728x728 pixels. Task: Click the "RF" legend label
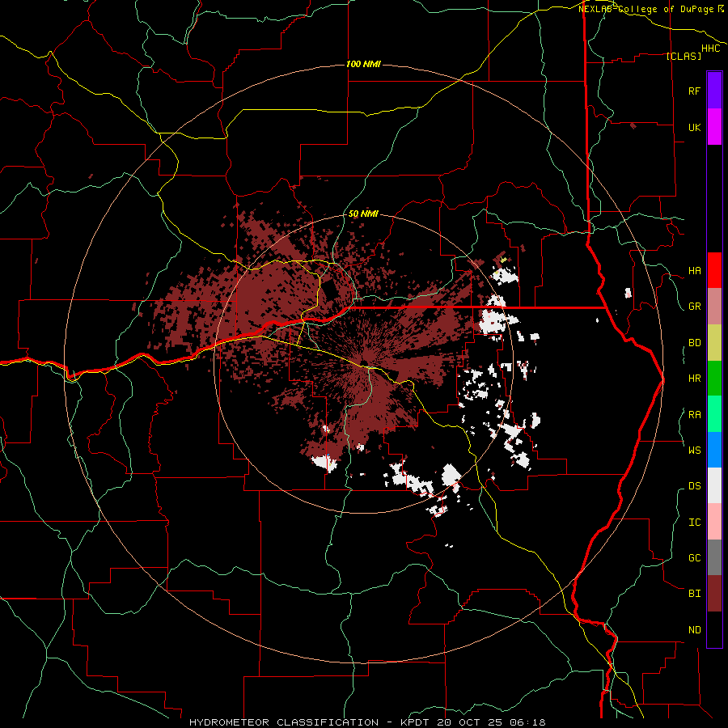click(x=694, y=91)
